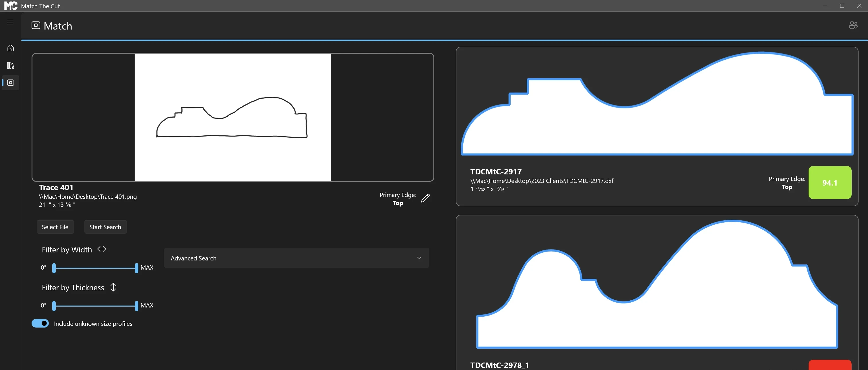Click the width filter minimum slider handle
Viewport: 868px width, 370px height.
tap(54, 268)
